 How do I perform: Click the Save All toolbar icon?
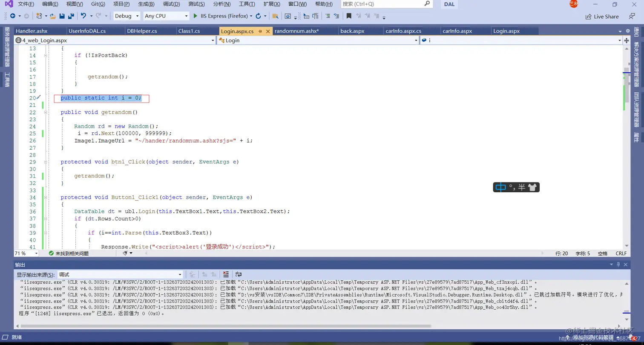pos(70,16)
